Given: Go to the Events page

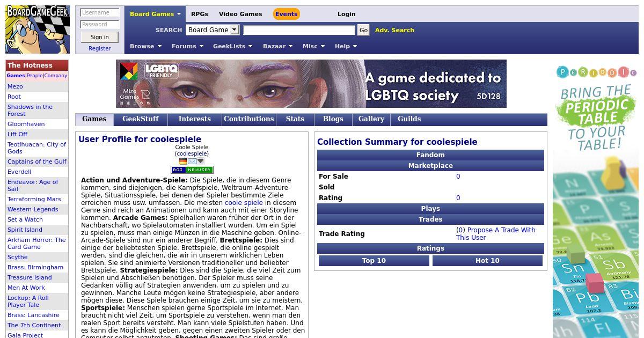Looking at the screenshot, I should (286, 14).
